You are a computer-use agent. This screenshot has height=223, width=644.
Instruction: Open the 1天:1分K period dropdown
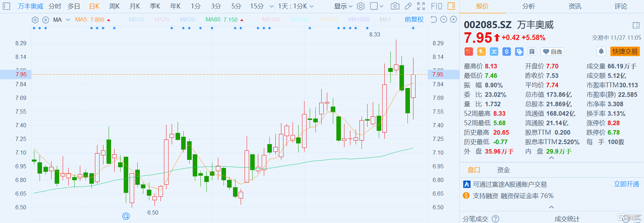click(296, 6)
